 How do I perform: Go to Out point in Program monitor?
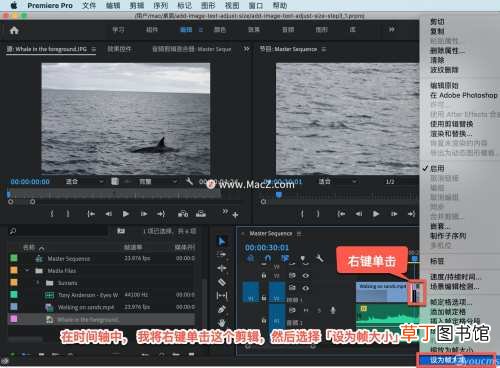click(412, 214)
